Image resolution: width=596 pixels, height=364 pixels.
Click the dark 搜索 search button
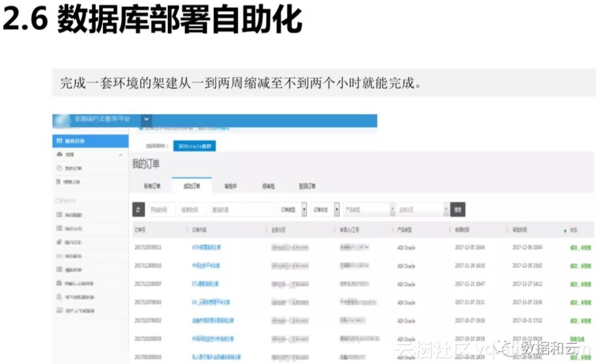pos(458,209)
